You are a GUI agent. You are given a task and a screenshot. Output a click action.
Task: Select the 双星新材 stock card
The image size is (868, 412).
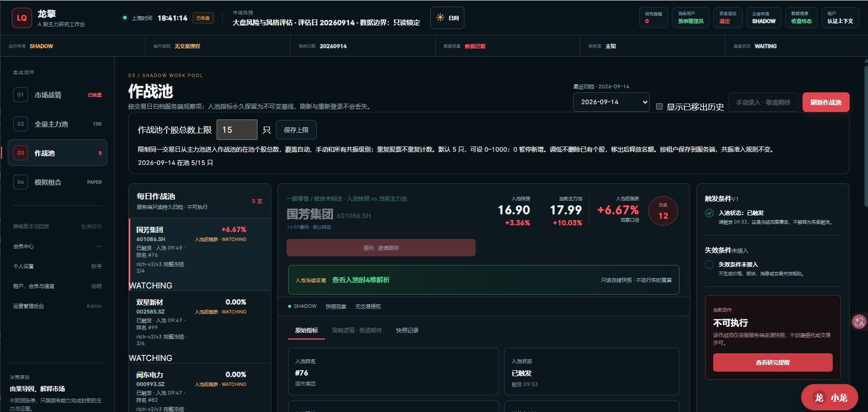tap(200, 327)
